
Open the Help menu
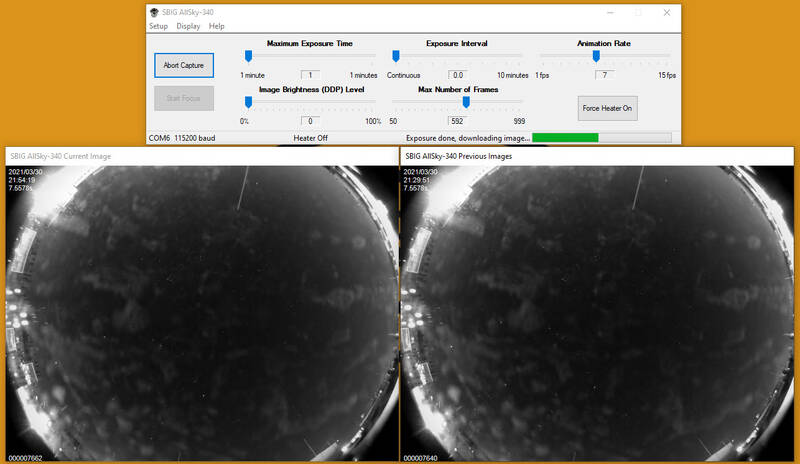pos(217,26)
